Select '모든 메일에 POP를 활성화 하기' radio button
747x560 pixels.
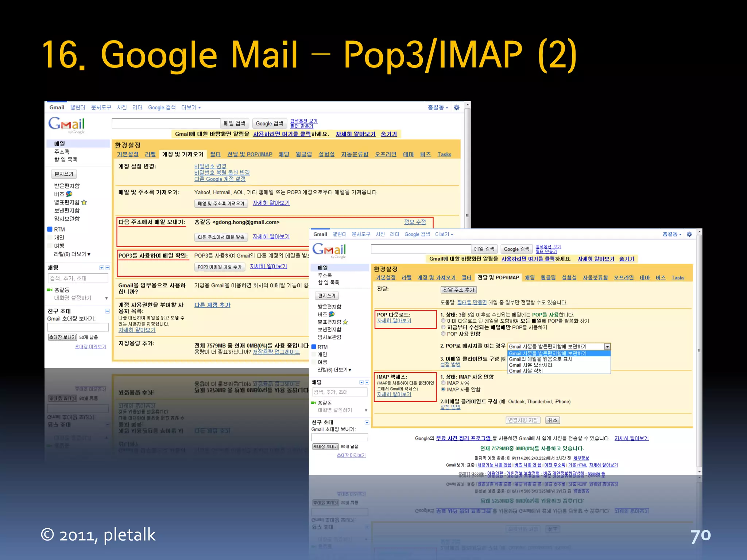point(443,321)
